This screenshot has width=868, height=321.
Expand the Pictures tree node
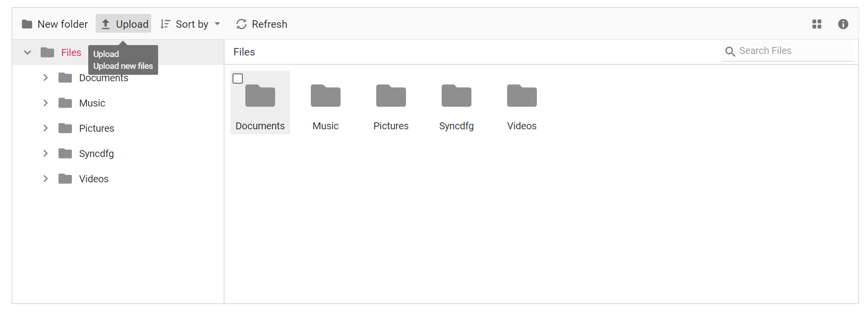[x=46, y=128]
